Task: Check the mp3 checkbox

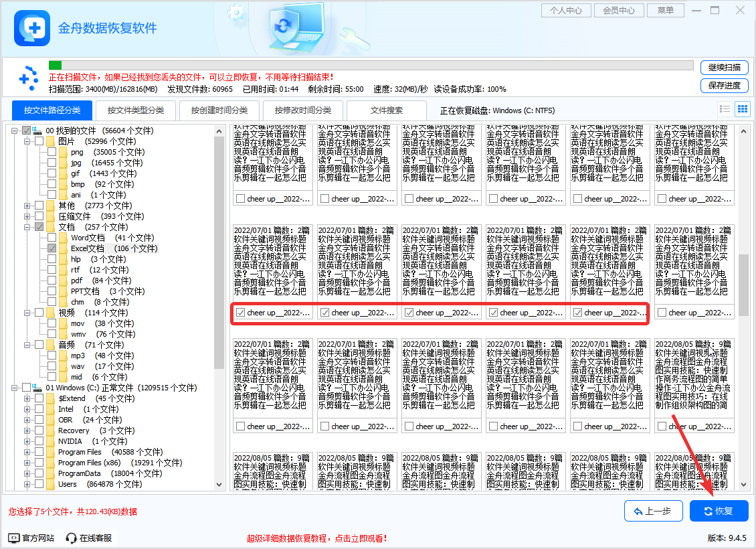Action: [52, 356]
